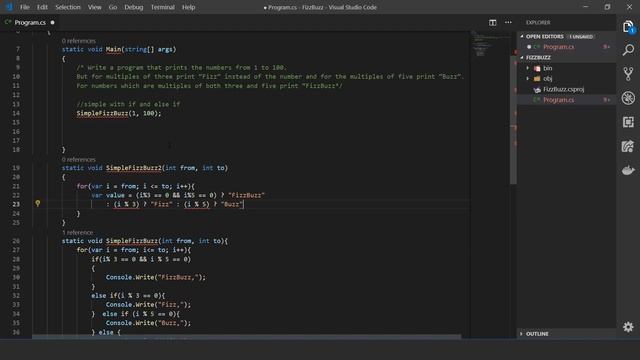Open the Manage settings gear
The image size is (640, 360).
point(628,327)
